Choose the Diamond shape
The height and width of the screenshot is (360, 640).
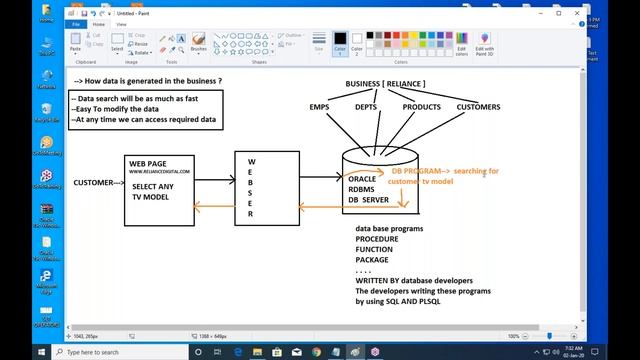coord(225,44)
